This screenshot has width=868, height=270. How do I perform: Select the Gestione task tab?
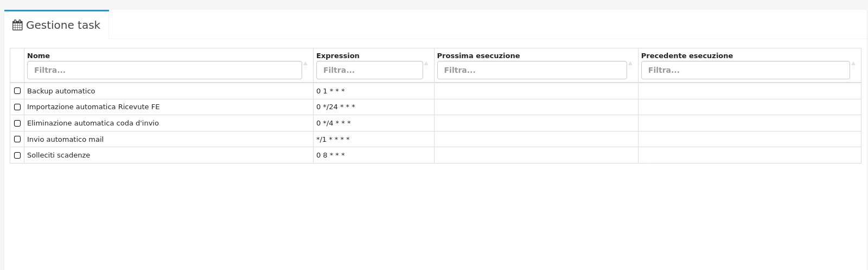(x=62, y=25)
